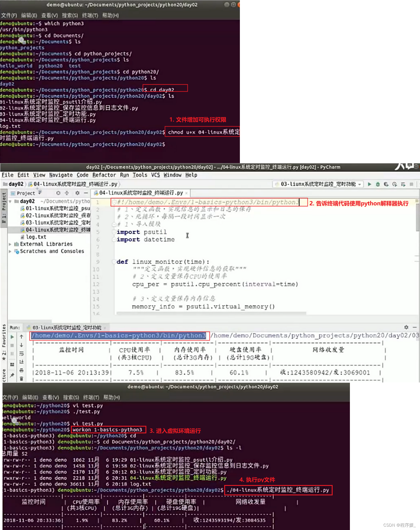The height and width of the screenshot is (530, 420).
Task: Open 帮助(H) menu in bottom terminal
Action: click(x=111, y=397)
